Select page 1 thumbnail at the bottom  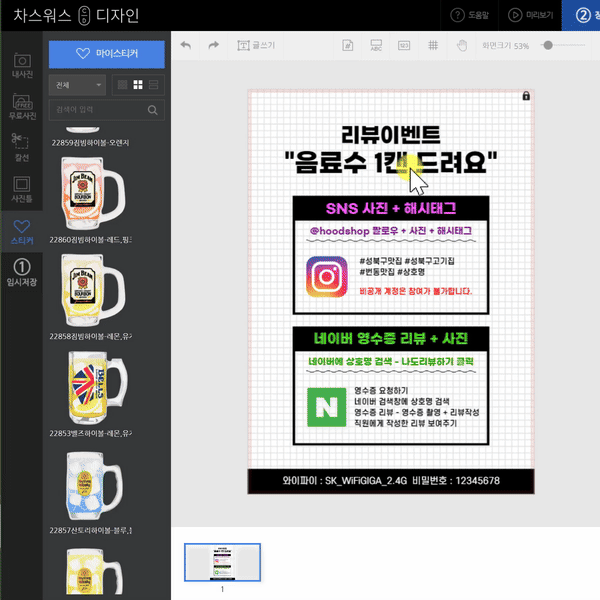222,562
